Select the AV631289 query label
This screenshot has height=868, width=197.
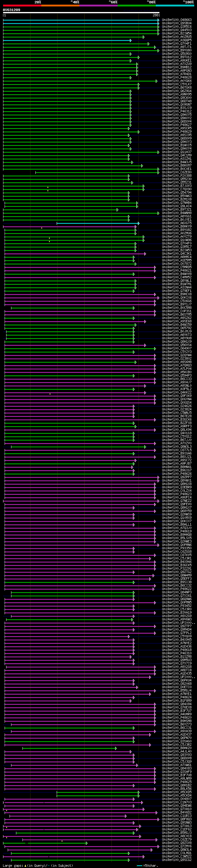11,10
